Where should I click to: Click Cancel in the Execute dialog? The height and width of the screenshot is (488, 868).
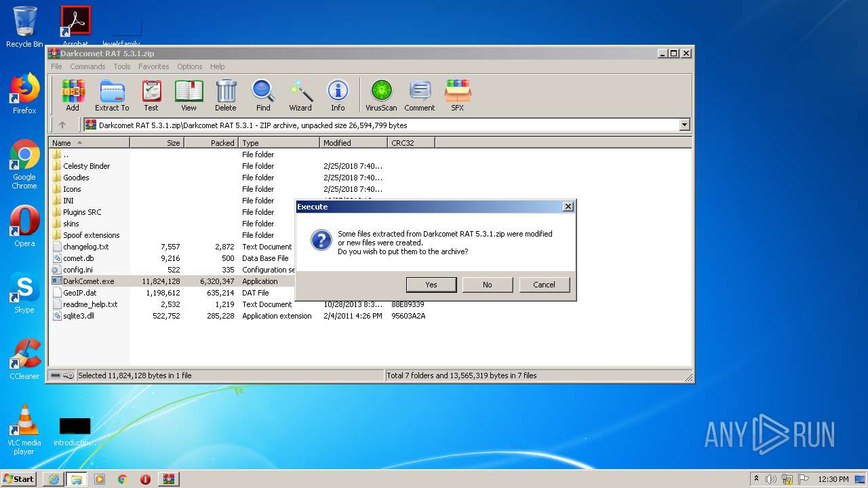pyautogui.click(x=544, y=285)
